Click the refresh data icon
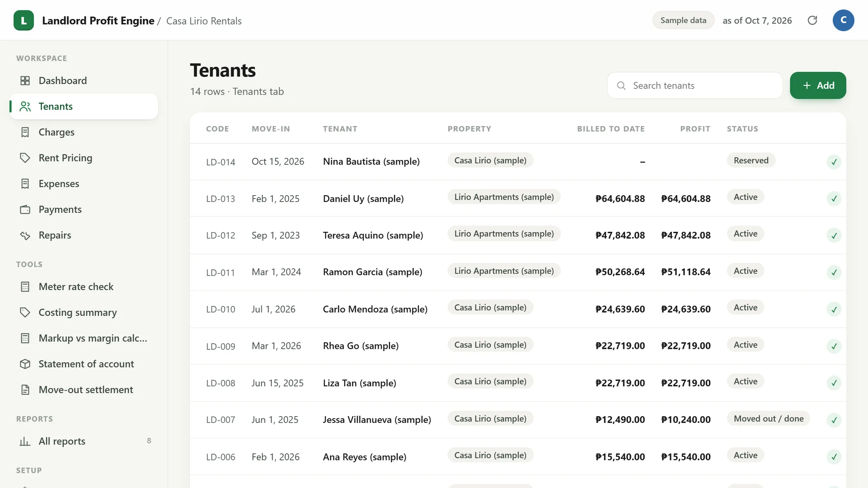This screenshot has height=488, width=868. coord(812,20)
